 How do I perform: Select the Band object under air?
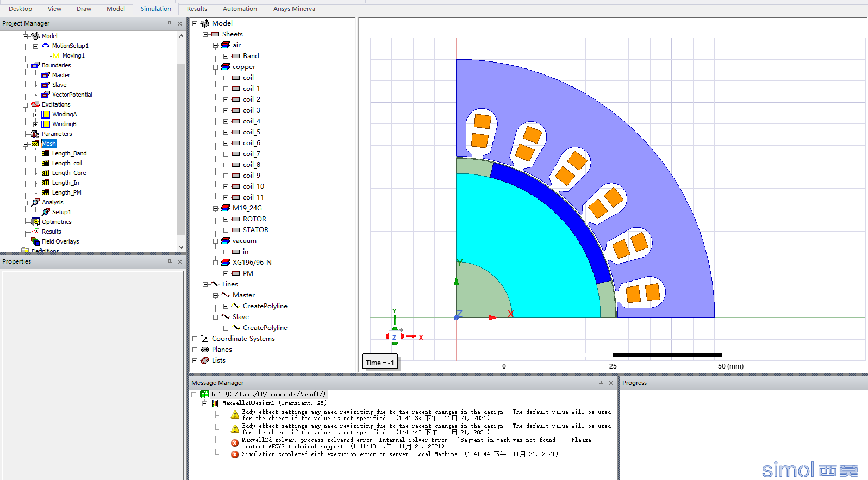pos(251,56)
